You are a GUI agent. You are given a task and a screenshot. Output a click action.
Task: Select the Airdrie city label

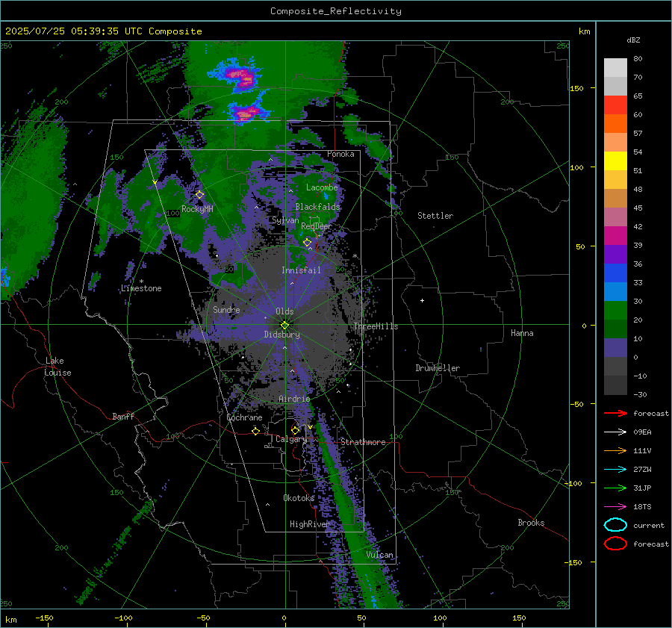pyautogui.click(x=294, y=399)
